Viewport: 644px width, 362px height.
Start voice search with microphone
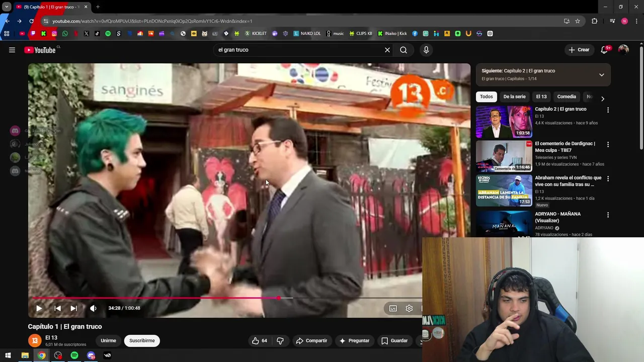426,50
